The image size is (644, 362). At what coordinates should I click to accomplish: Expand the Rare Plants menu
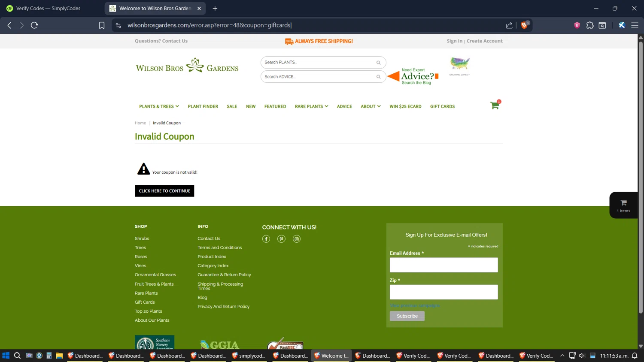point(311,106)
